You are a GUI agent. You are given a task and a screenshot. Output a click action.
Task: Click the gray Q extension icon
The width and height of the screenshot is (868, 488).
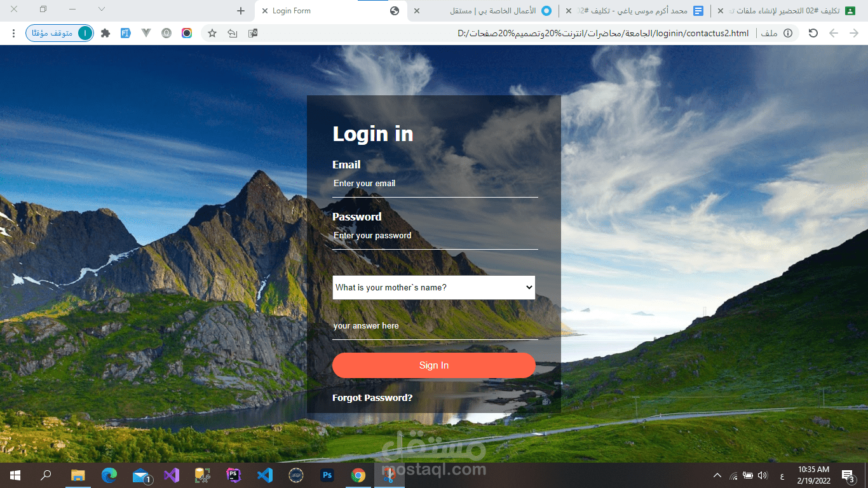(166, 33)
